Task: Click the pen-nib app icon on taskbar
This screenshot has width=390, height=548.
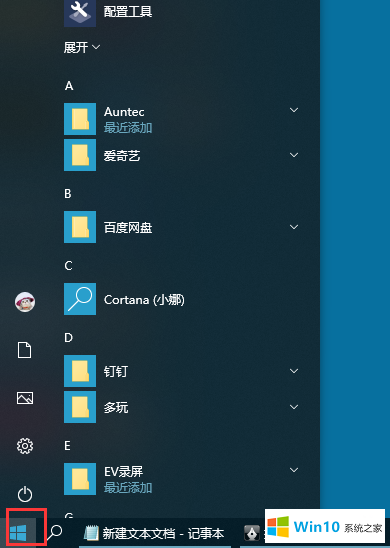Action: [252, 533]
